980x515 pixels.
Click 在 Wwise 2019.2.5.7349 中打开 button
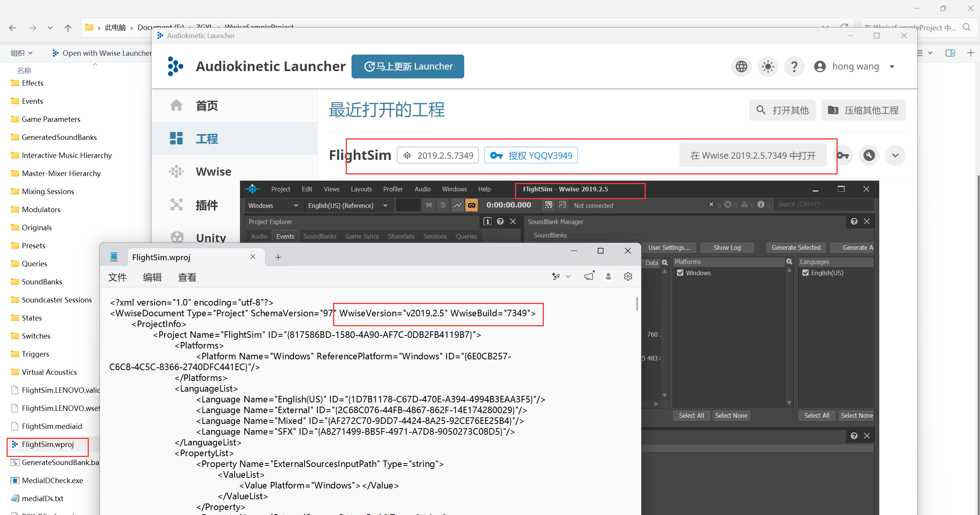pyautogui.click(x=753, y=155)
